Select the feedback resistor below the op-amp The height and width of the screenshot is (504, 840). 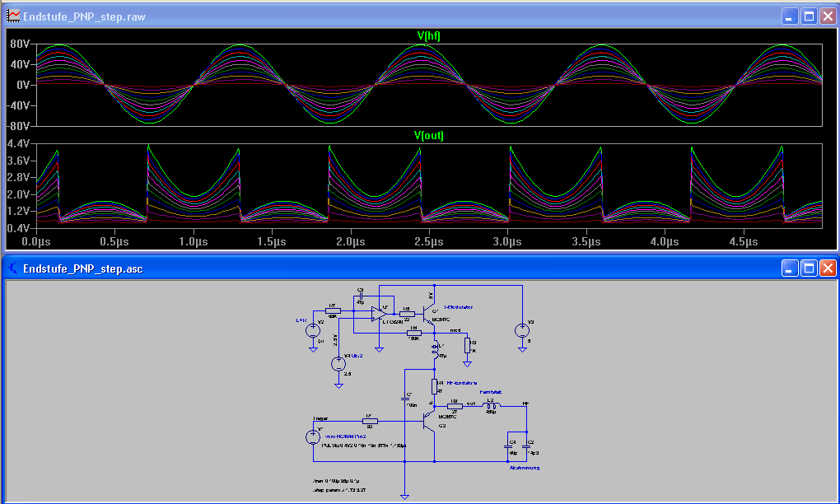(414, 334)
